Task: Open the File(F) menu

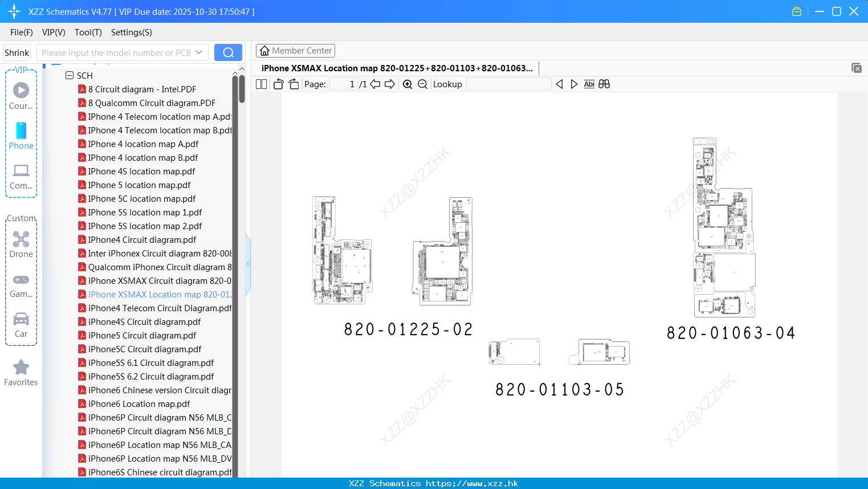Action: tap(22, 32)
